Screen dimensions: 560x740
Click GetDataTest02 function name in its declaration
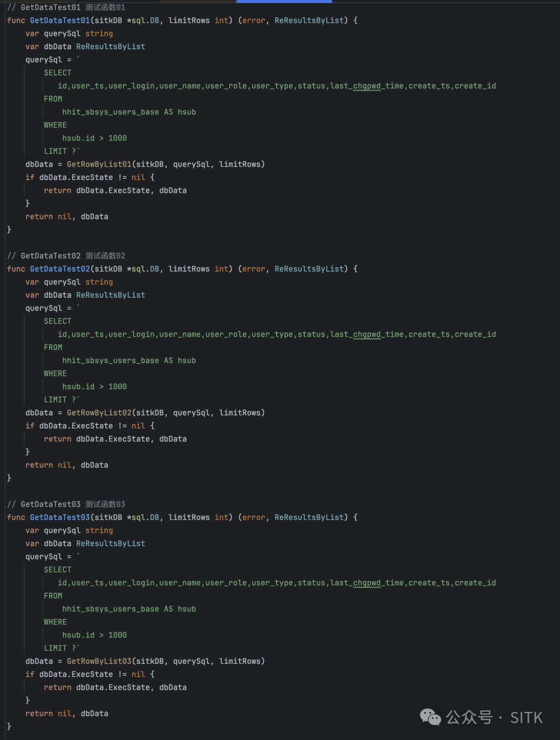tap(60, 269)
